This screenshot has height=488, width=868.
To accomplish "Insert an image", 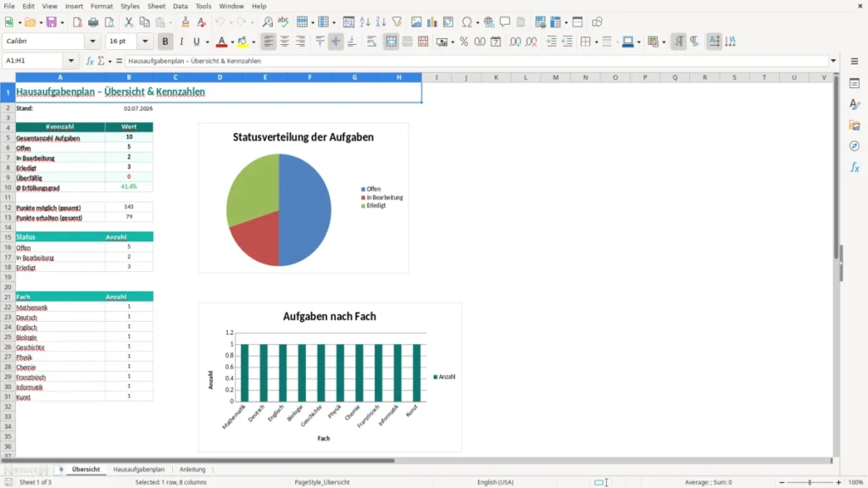I will pyautogui.click(x=416, y=22).
